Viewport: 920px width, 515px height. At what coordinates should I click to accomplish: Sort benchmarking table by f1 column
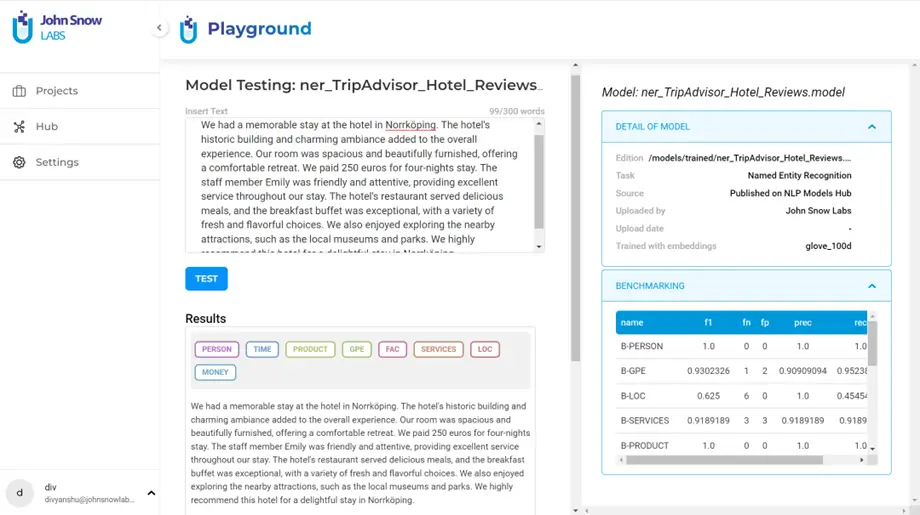pyautogui.click(x=708, y=323)
